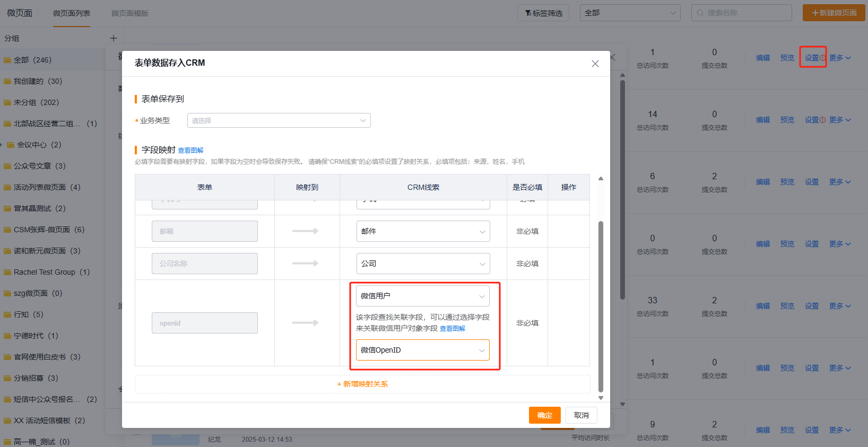This screenshot has height=447, width=868.
Task: Open the 公司 CRM field dropdown
Action: pos(423,264)
